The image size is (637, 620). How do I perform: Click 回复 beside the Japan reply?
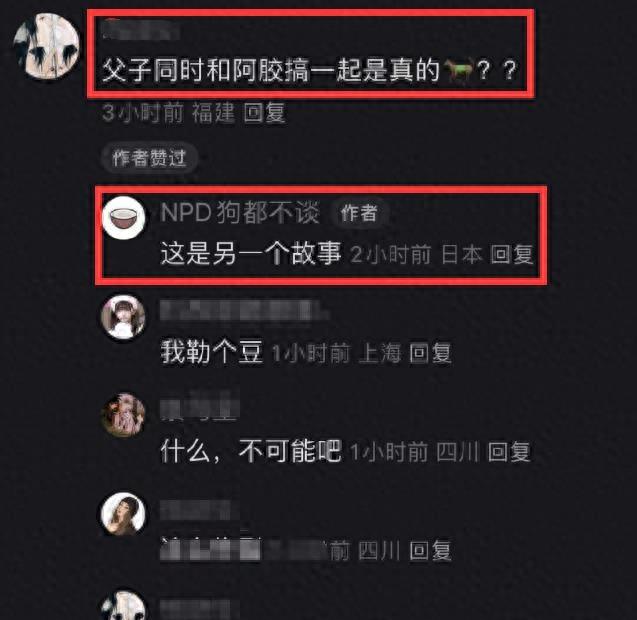coord(511,254)
